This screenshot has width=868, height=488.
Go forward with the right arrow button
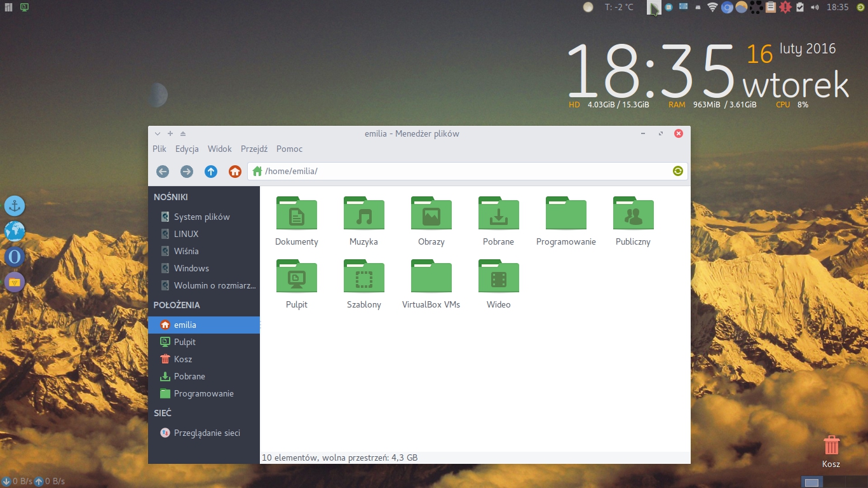pyautogui.click(x=186, y=171)
